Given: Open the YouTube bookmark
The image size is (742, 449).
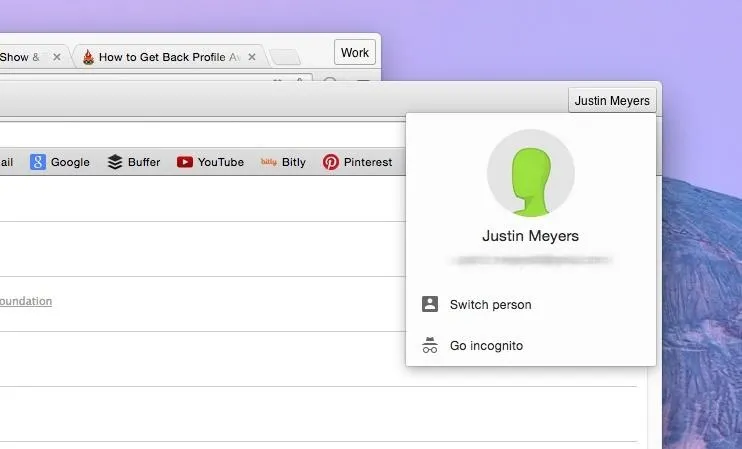Looking at the screenshot, I should coord(210,162).
